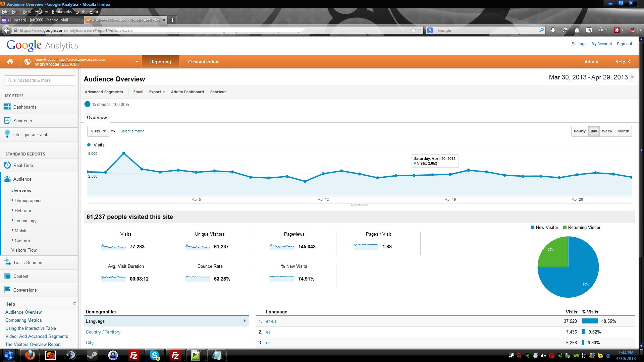Select the Week graph interval
644x362 pixels.
[x=607, y=131]
